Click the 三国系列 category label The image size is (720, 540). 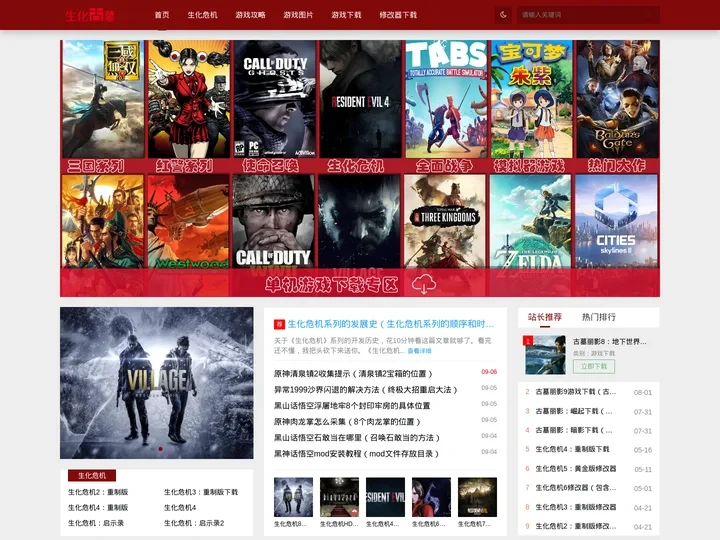96,166
